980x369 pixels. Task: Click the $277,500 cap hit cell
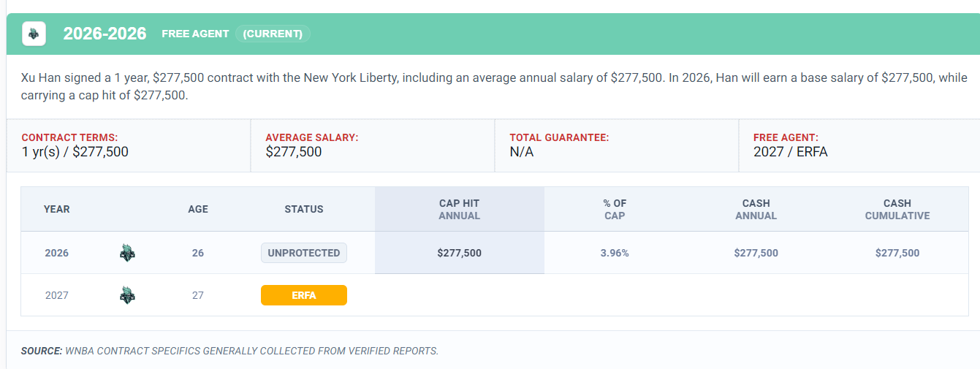[x=460, y=253]
